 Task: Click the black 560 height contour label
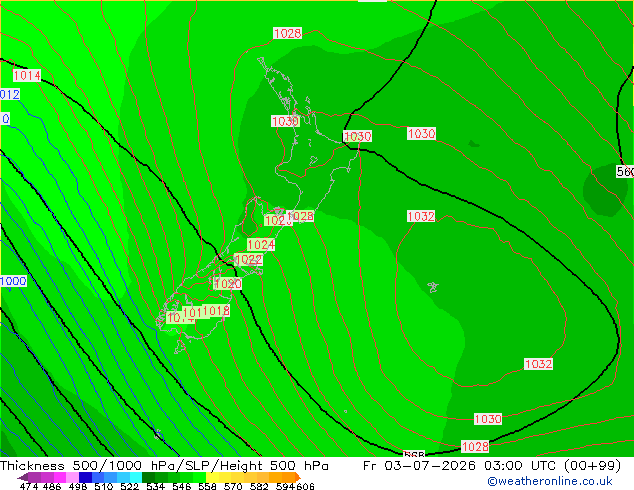(x=625, y=171)
